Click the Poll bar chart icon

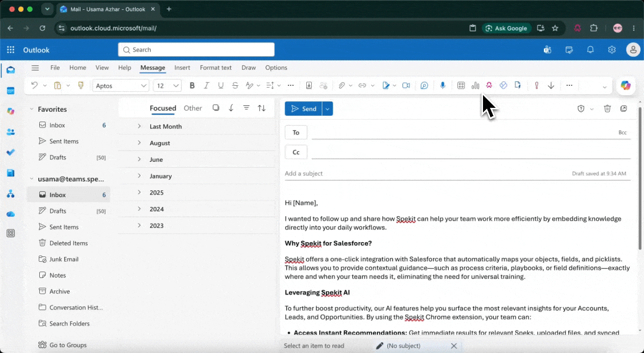pos(475,85)
